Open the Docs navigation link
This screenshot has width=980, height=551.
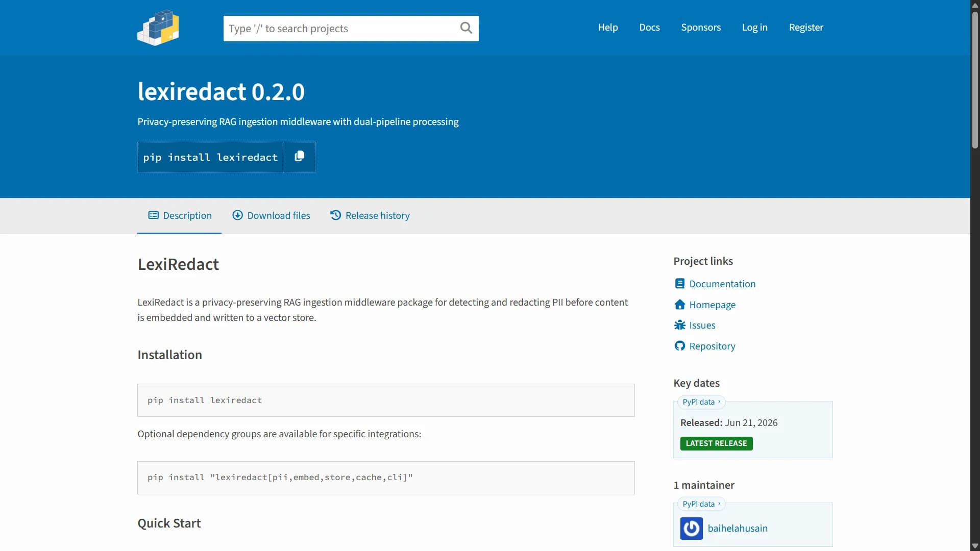tap(649, 28)
